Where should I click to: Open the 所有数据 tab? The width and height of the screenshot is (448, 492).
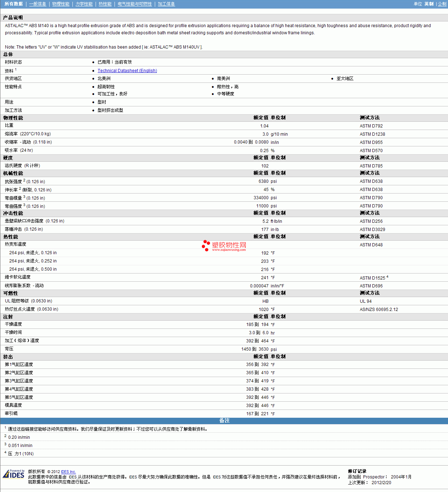pos(14,4)
